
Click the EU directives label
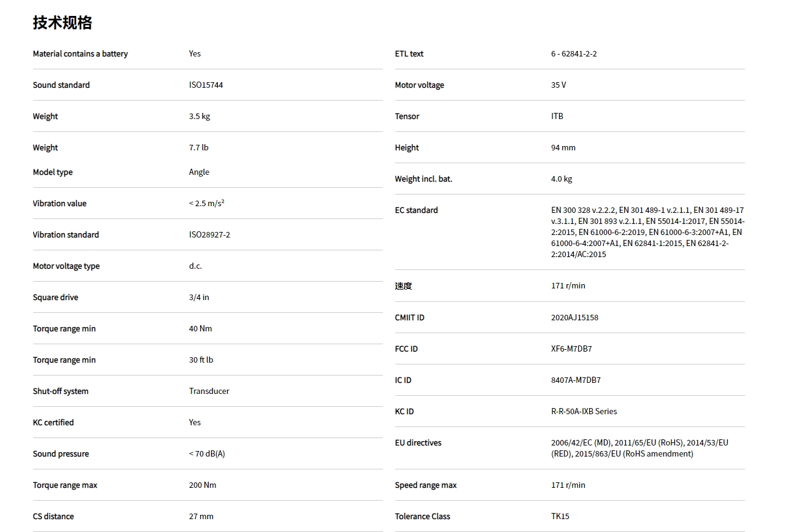coord(418,443)
